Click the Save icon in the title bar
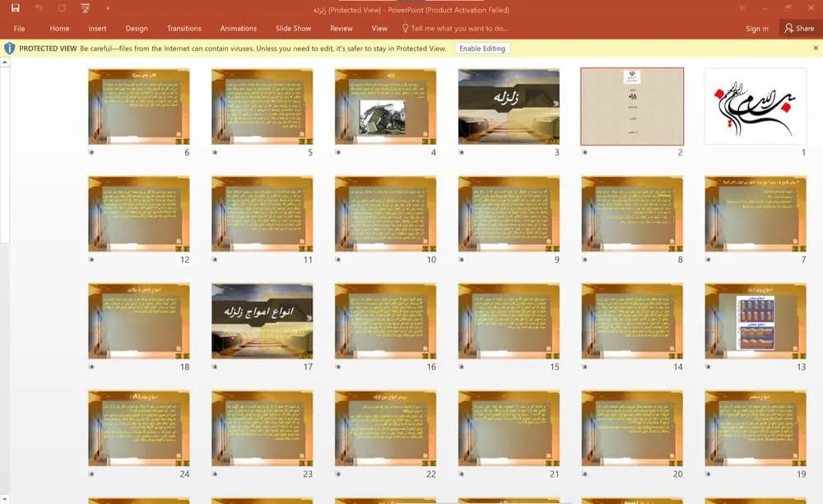The image size is (823, 504). coord(15,8)
